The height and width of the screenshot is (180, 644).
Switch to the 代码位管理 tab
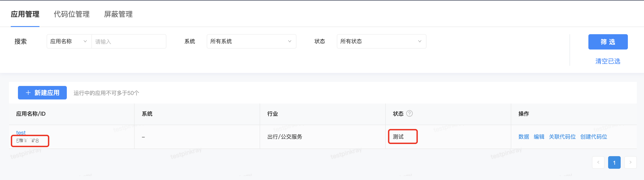coord(71,14)
